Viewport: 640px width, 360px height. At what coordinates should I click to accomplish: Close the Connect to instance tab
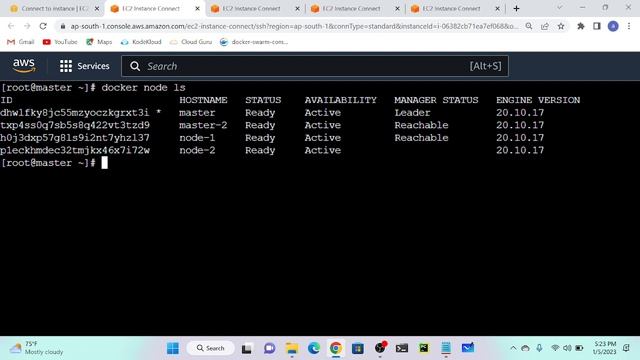(97, 9)
